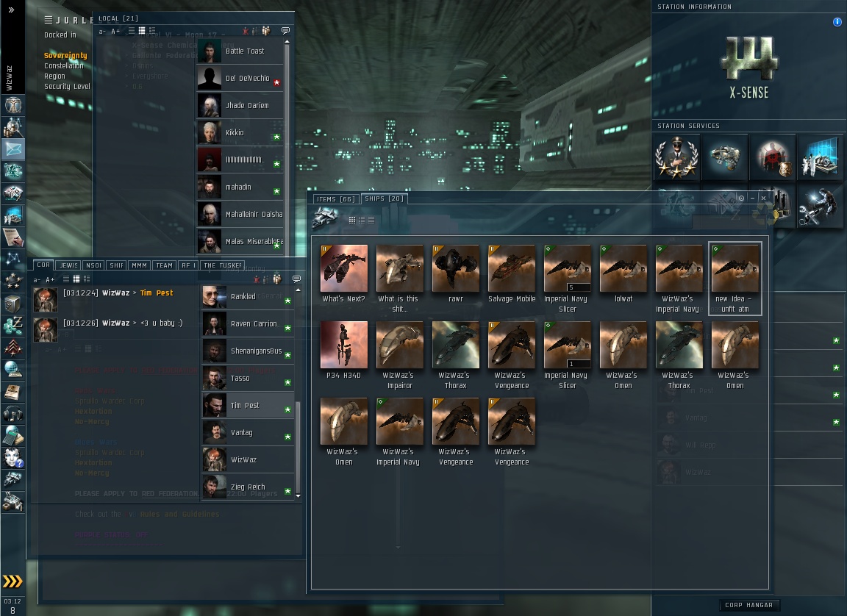
Task: Select first text display mode in corp chat
Action: click(66, 279)
